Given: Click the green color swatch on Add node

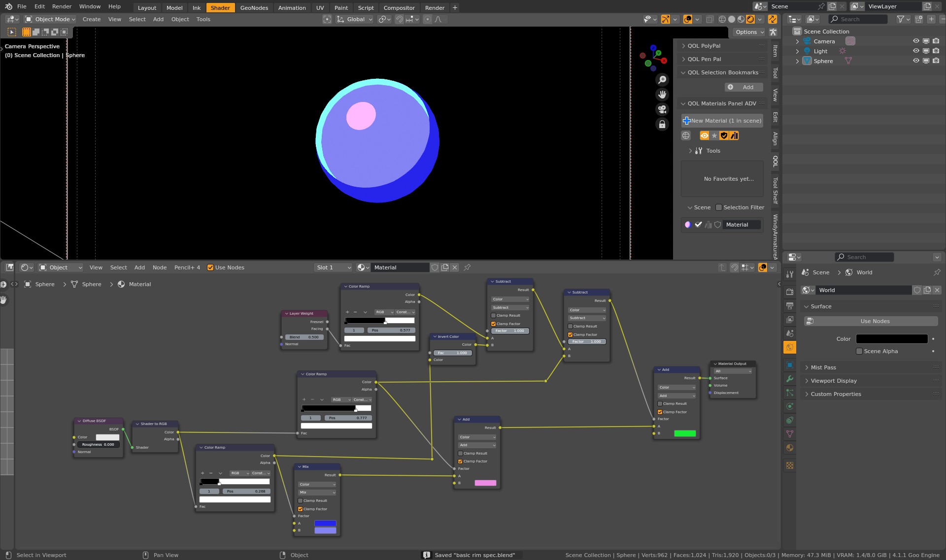Looking at the screenshot, I should point(685,433).
